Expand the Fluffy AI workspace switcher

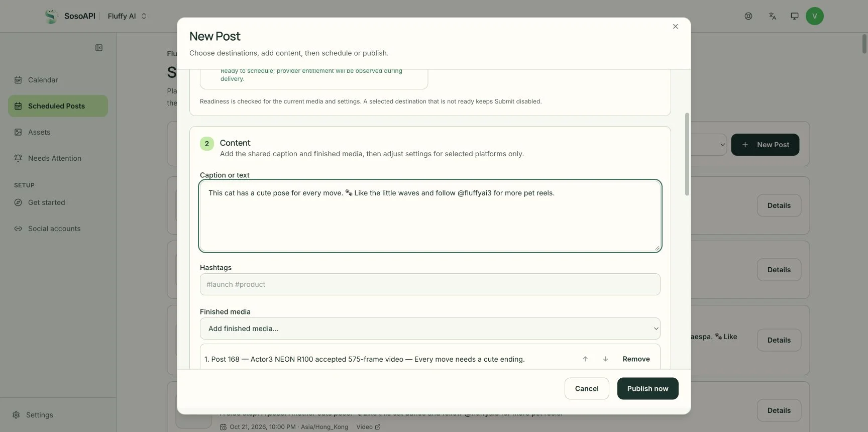127,16
